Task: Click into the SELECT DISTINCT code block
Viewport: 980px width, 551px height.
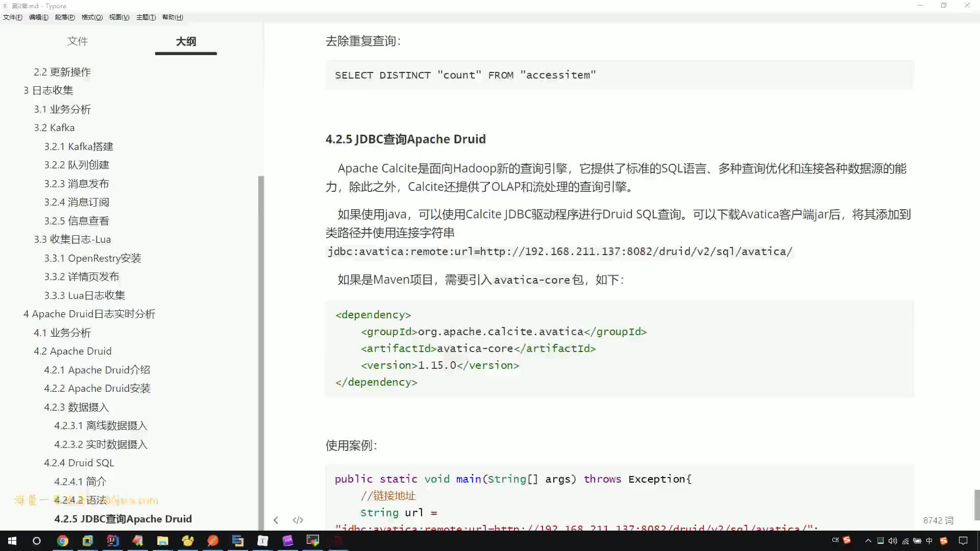Action: click(619, 75)
